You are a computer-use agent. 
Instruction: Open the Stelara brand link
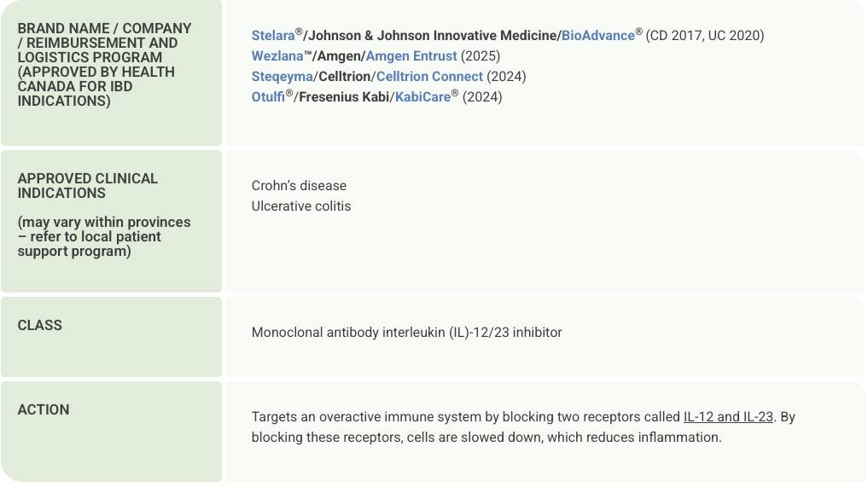click(273, 36)
